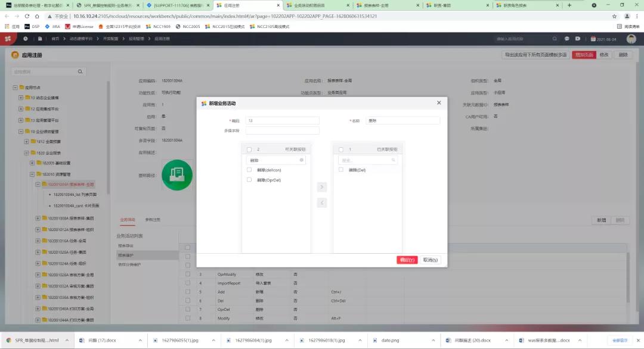Open the download menu arrow for date.png

point(433,341)
